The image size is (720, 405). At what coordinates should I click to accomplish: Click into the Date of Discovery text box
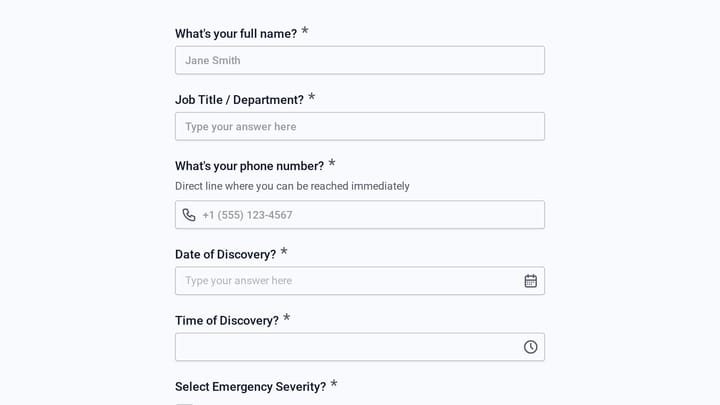coord(360,281)
